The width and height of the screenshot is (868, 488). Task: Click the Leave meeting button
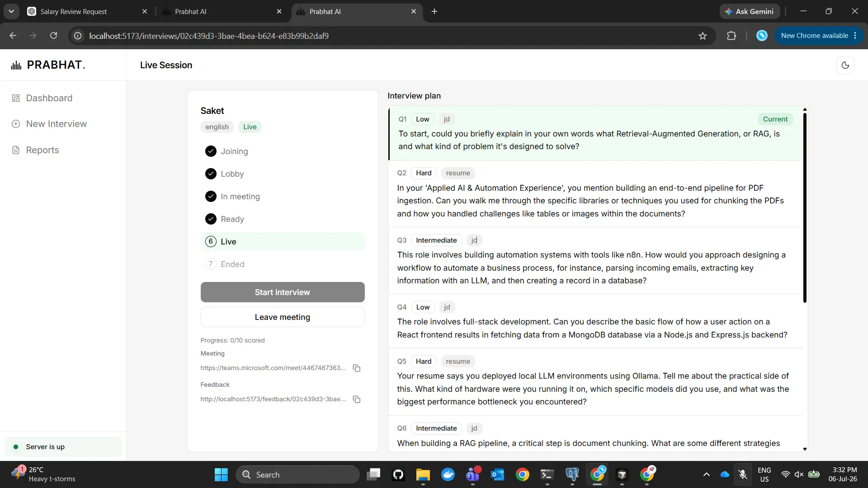pos(283,317)
